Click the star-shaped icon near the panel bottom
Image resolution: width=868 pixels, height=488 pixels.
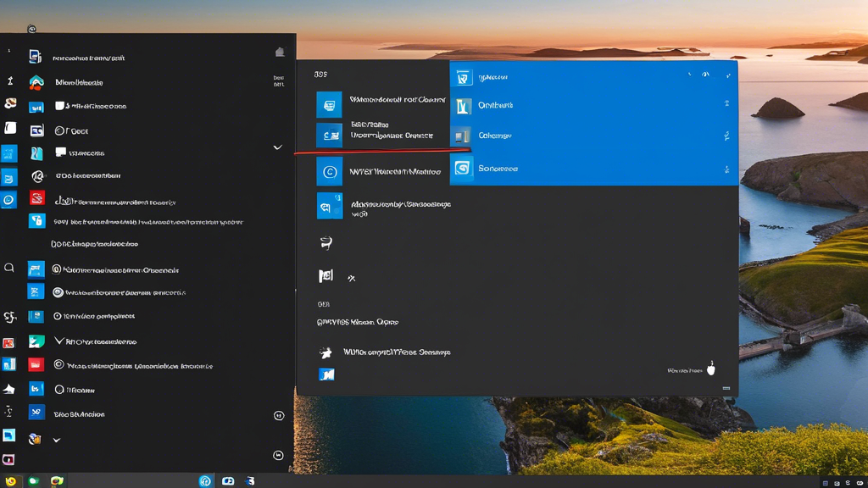pos(325,352)
